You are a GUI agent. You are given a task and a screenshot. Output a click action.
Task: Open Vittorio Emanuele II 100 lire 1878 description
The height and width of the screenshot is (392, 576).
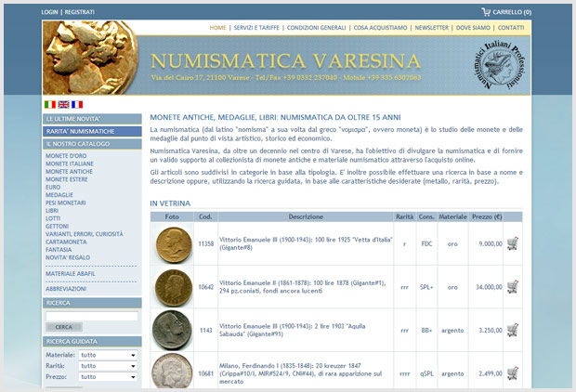pos(302,287)
